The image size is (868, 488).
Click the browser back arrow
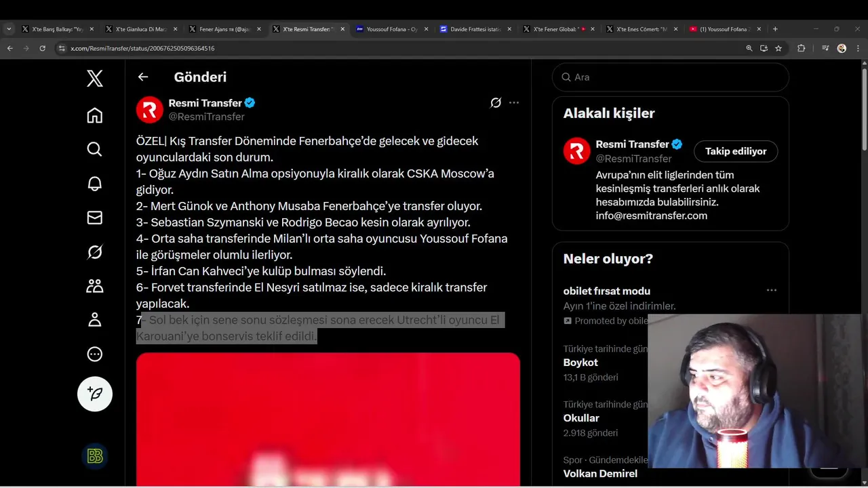[x=9, y=48]
